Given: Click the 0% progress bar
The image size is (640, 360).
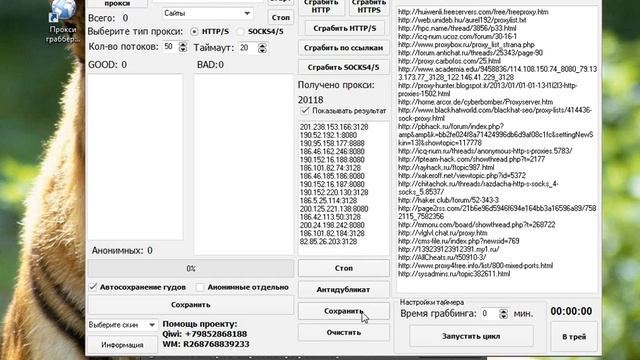Looking at the screenshot, I should click(191, 269).
